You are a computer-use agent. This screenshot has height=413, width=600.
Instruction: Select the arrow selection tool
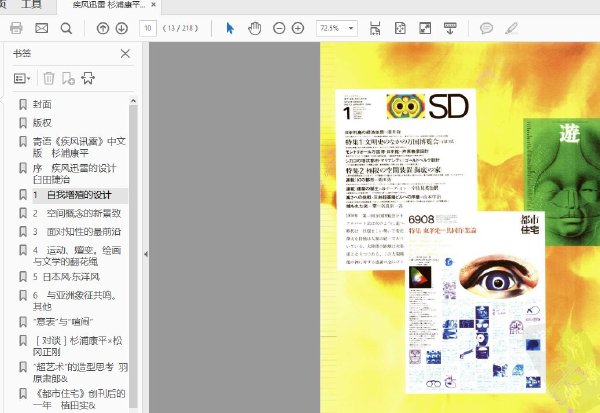230,28
